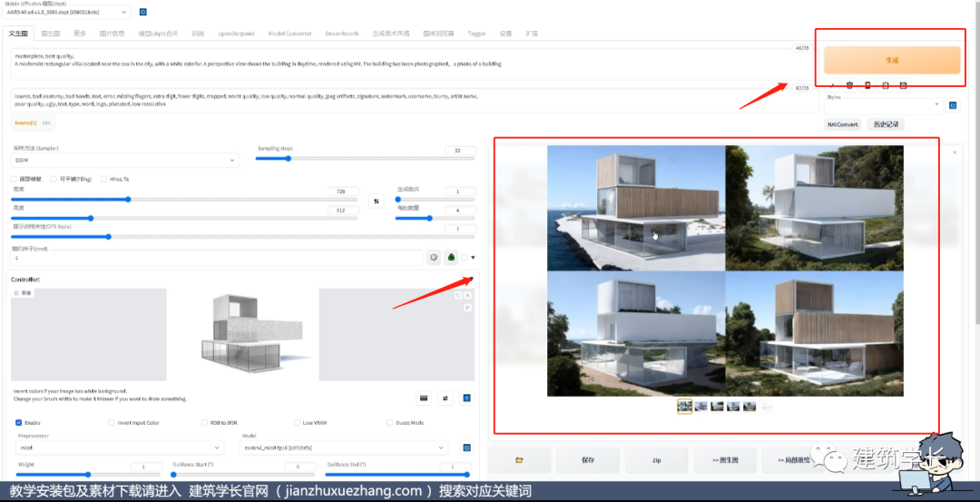Click the lowres token tag
The image size is (980, 502).
(x=33, y=123)
